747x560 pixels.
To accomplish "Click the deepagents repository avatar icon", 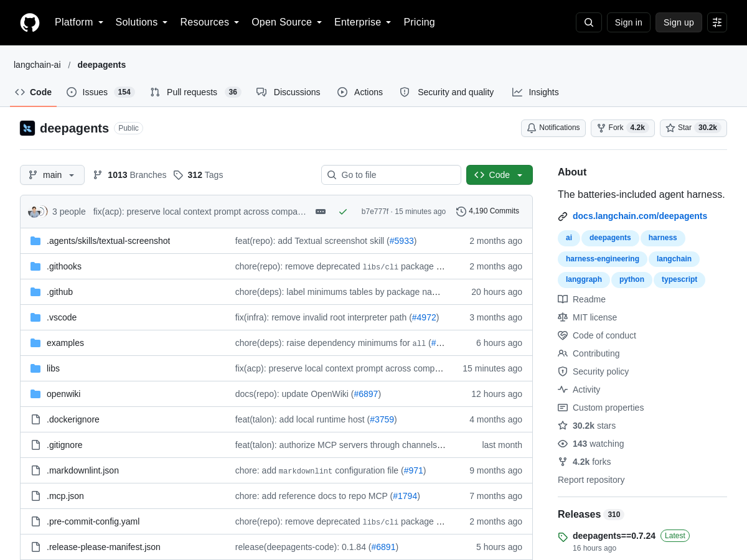I will pos(27,128).
